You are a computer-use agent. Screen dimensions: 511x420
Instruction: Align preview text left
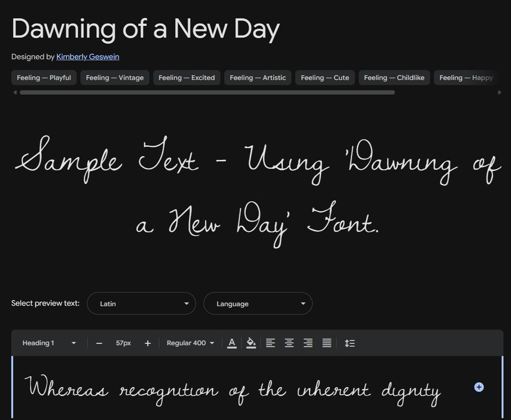tap(270, 343)
